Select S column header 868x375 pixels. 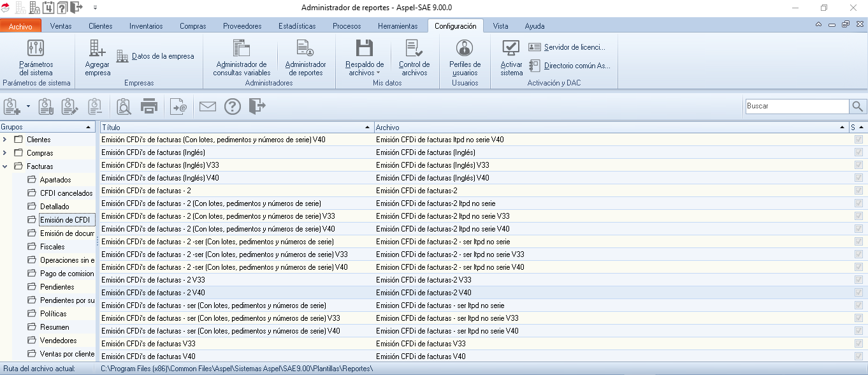pyautogui.click(x=858, y=127)
